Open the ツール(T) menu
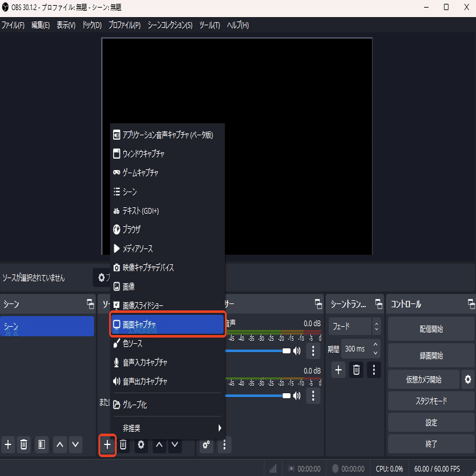 click(209, 25)
